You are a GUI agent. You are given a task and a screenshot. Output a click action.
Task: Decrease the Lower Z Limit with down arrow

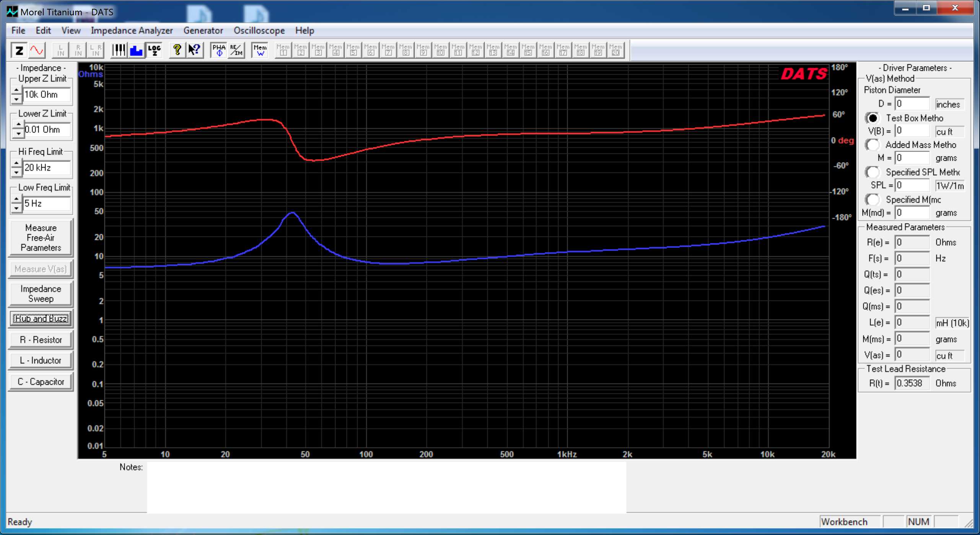coord(18,134)
